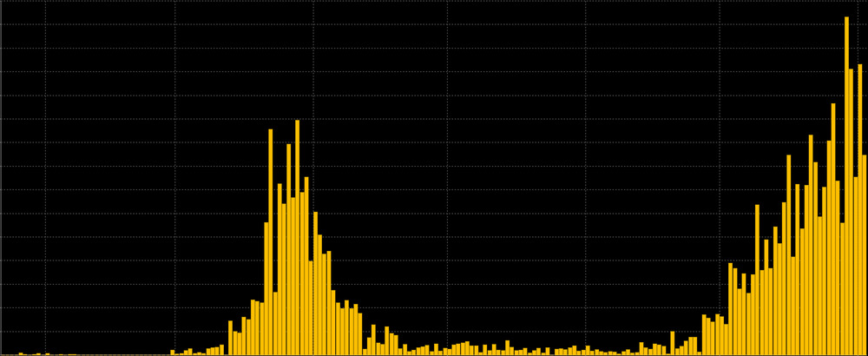
Task: Click the empty plot area above the flat middle section
Action: [x=512, y=174]
